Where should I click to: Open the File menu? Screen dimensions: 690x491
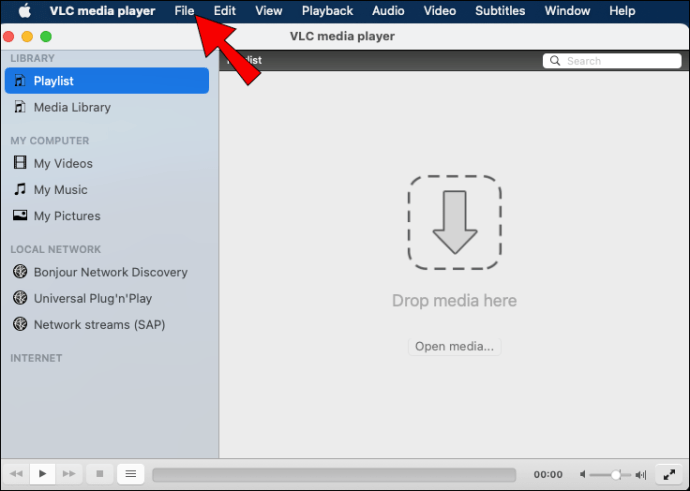pyautogui.click(x=184, y=11)
